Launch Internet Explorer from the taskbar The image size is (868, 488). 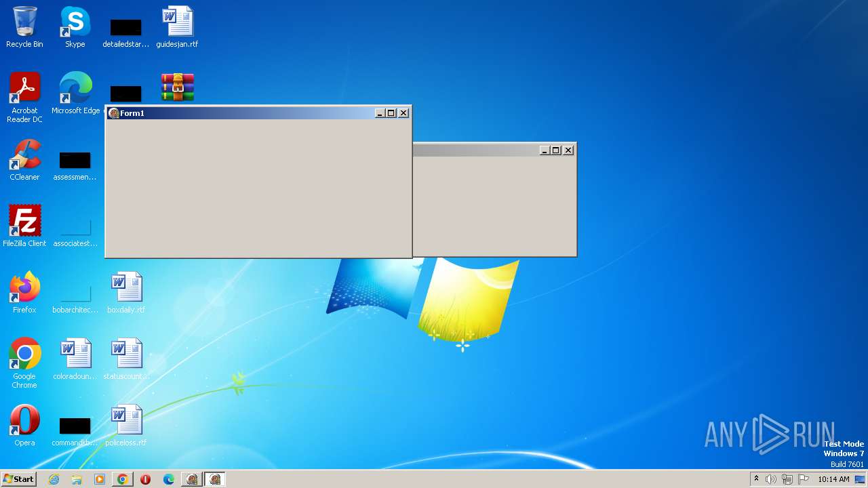point(54,479)
